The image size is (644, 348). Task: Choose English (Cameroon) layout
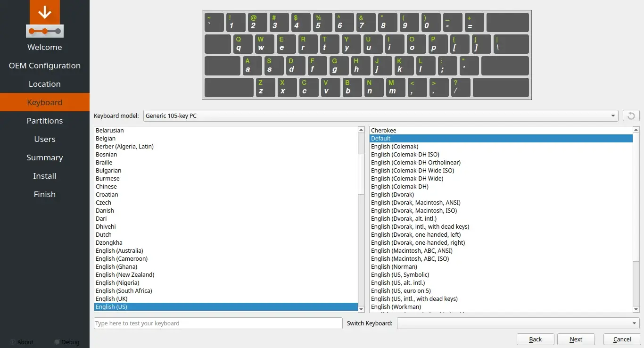point(226,258)
